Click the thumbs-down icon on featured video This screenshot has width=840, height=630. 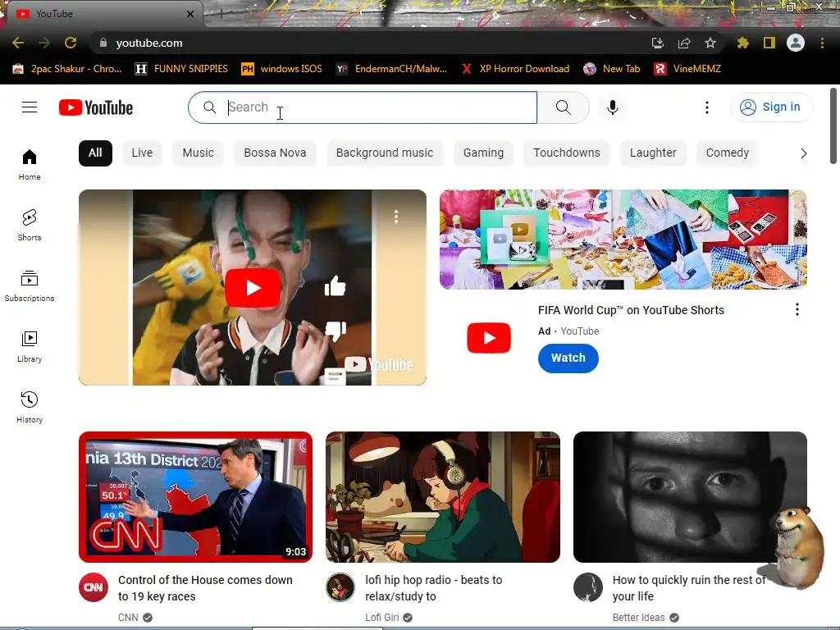[x=336, y=331]
